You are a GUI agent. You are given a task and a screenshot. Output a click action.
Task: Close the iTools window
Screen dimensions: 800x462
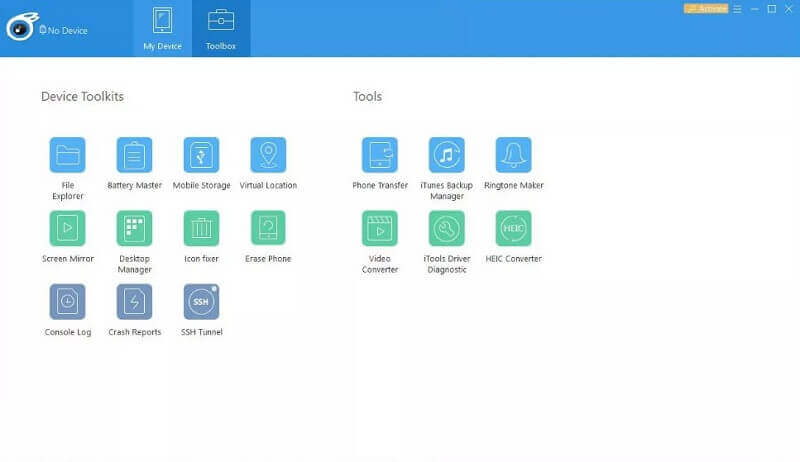click(x=788, y=9)
